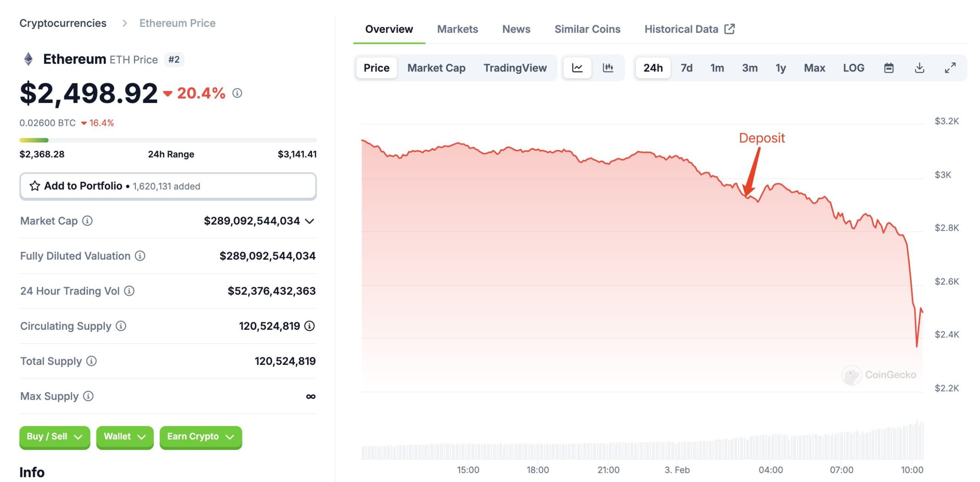The width and height of the screenshot is (980, 482).
Task: Open the Markets tab
Action: click(457, 29)
